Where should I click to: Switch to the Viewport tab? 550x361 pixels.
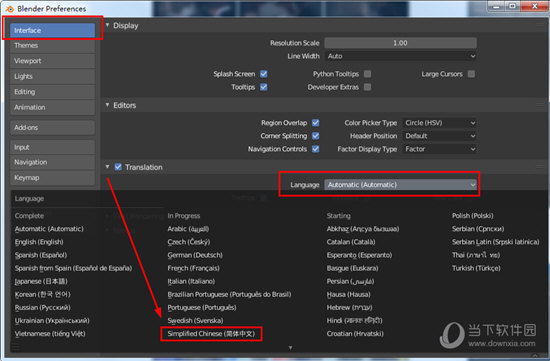coord(52,61)
